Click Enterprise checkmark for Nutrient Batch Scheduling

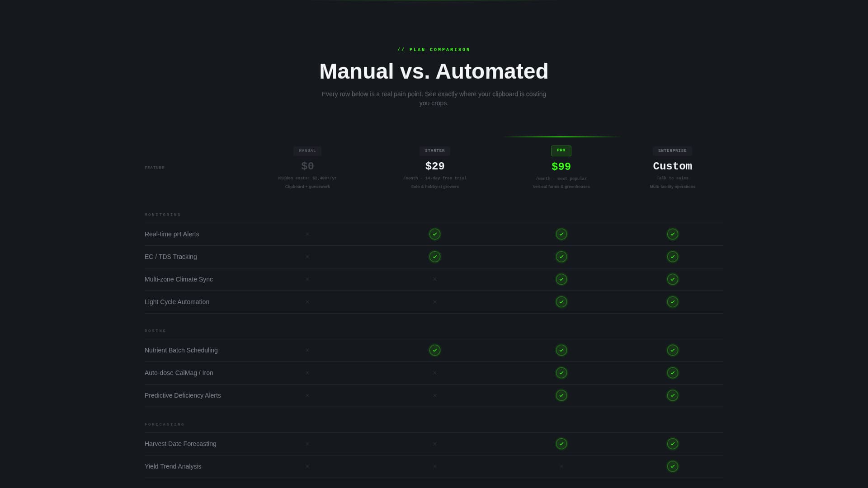tap(672, 350)
